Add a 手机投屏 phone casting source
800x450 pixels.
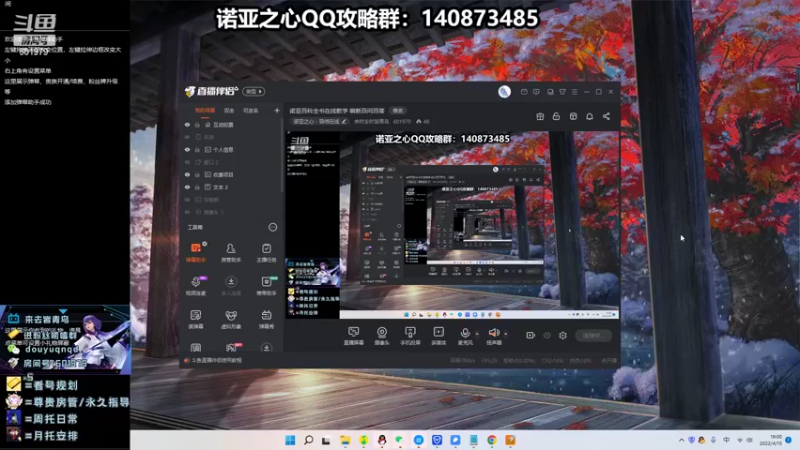click(410, 336)
